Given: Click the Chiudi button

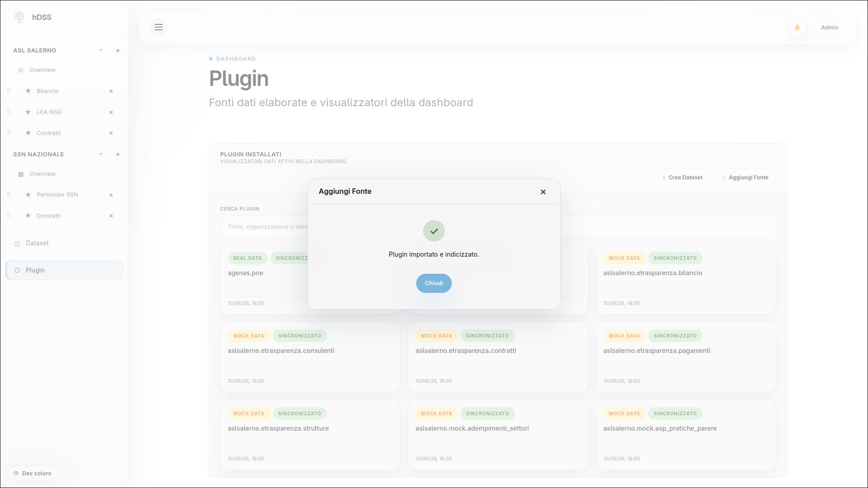Looking at the screenshot, I should coord(434,283).
